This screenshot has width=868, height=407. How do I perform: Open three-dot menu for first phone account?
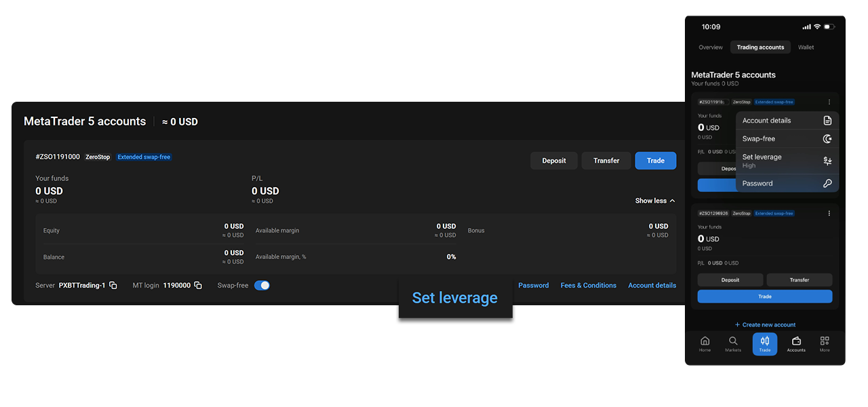click(x=829, y=102)
